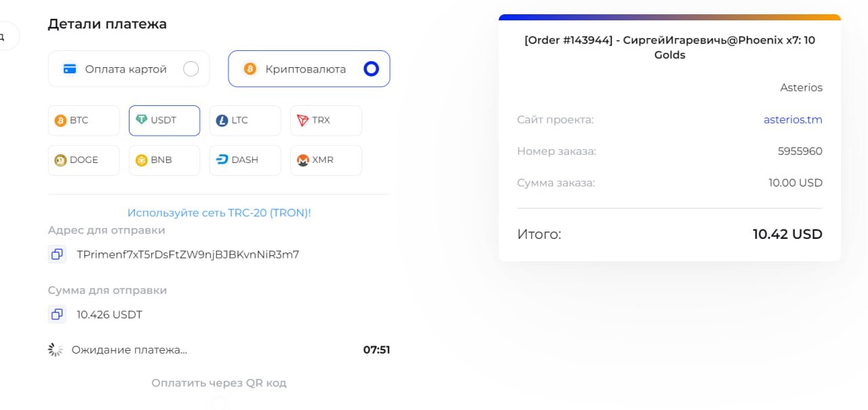The width and height of the screenshot is (868, 410).
Task: Click Оплатить через QR код
Action: [219, 383]
